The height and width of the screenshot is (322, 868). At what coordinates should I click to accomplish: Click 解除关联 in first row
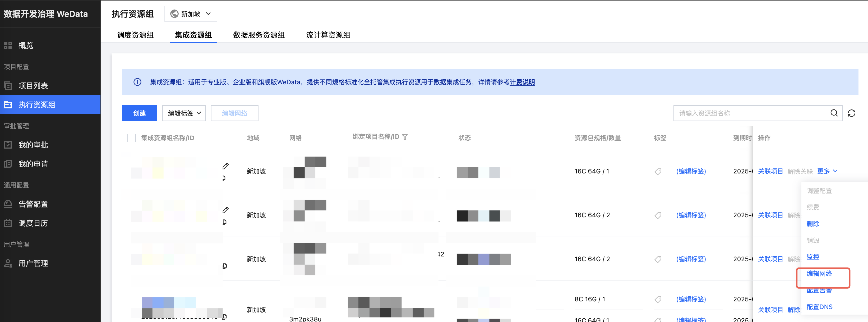coord(800,171)
